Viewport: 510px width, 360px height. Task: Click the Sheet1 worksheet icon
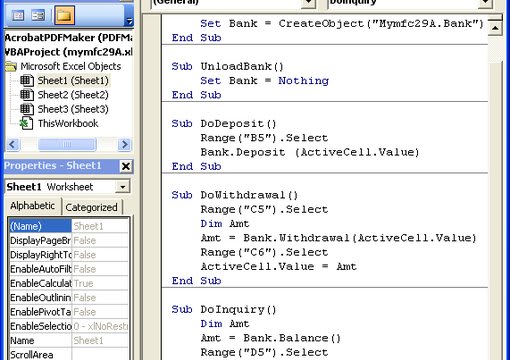tap(27, 81)
